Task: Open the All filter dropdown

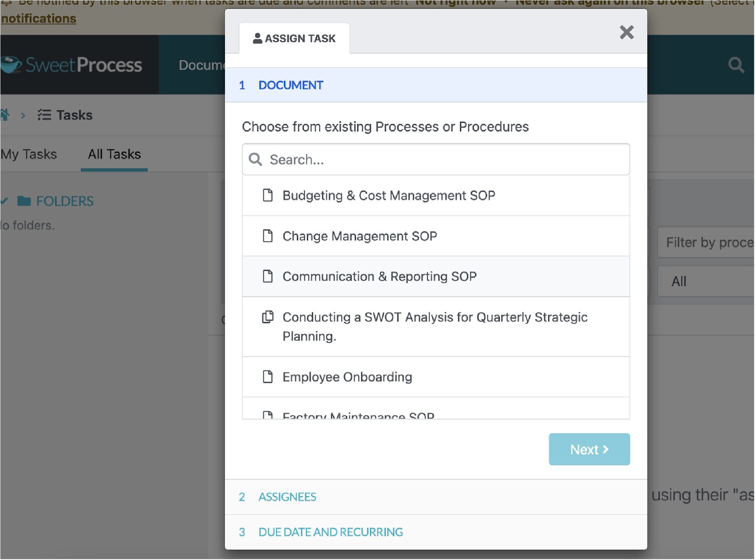Action: pos(706,281)
